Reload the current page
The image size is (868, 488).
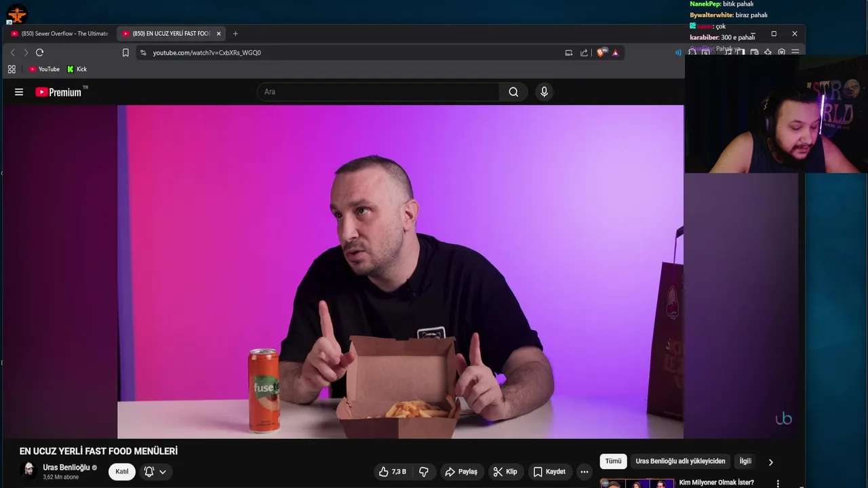point(39,53)
